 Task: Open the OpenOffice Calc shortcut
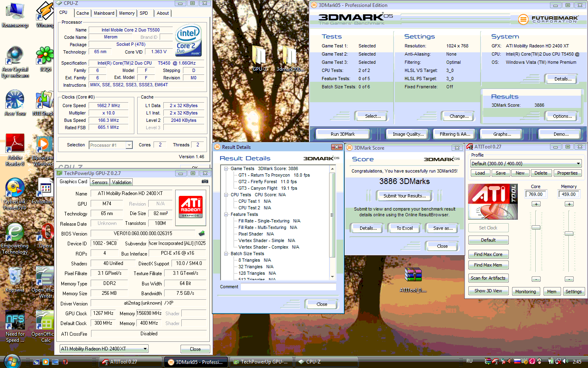coord(43,327)
